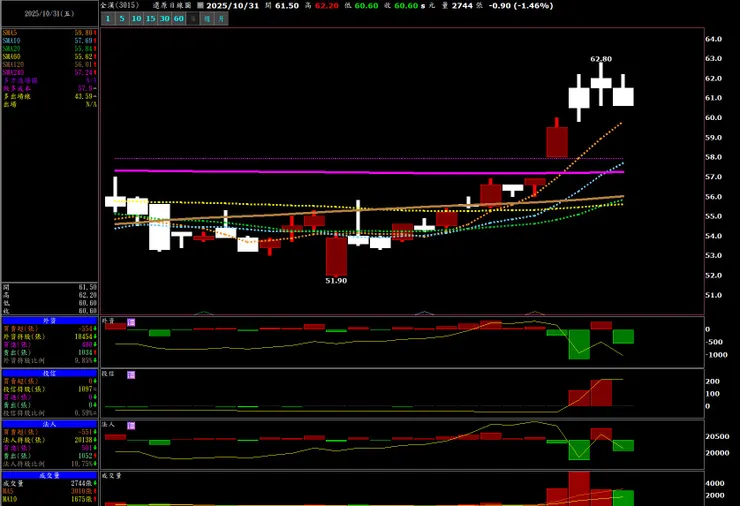Viewport: 740px width, 506px height.
Task: Click the 51.0 label on price axis
Action: coord(714,295)
